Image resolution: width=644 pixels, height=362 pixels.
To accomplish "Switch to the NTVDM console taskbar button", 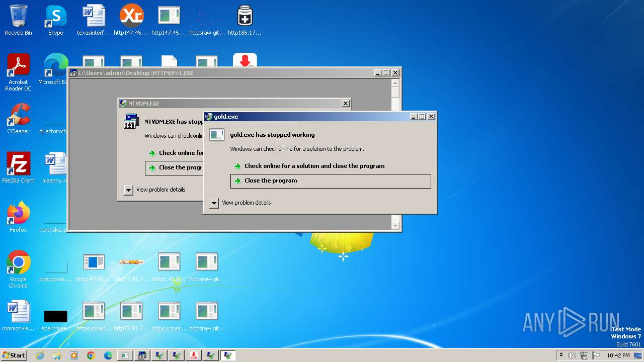I will coord(142,355).
